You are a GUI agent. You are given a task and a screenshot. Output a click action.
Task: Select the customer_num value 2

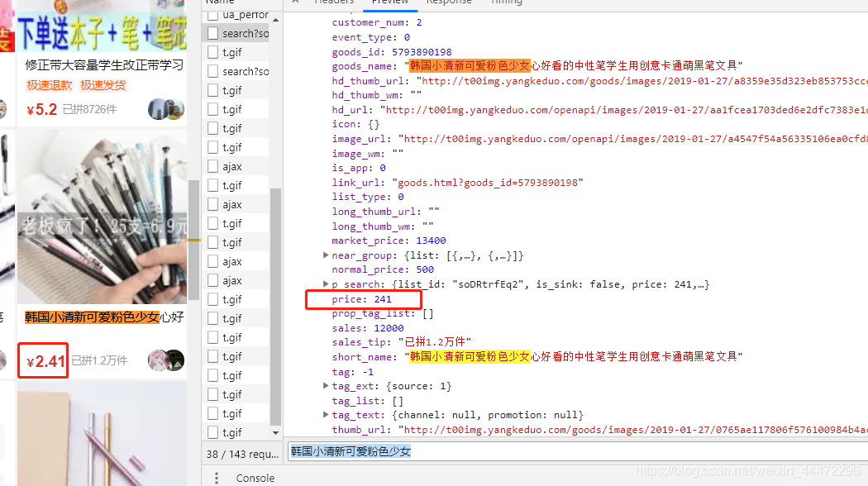[x=419, y=22]
